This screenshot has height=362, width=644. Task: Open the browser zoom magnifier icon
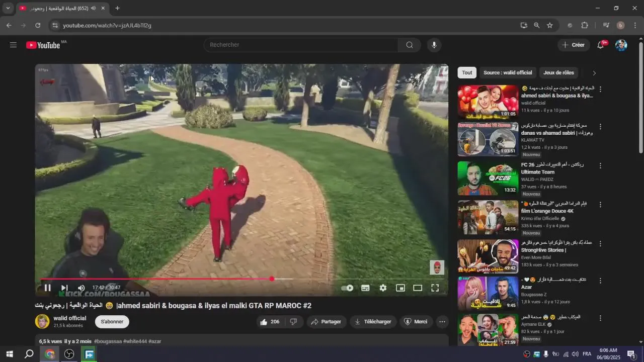[x=537, y=25]
